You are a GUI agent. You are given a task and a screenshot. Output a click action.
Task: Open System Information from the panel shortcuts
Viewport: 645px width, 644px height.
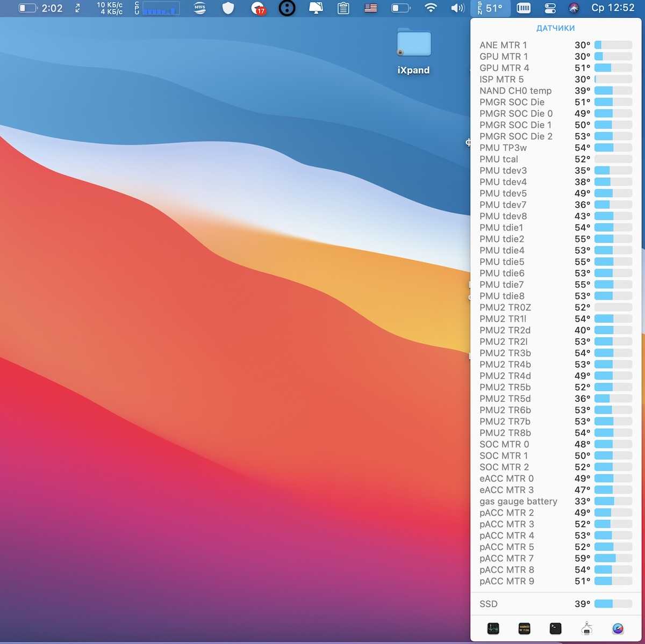[x=587, y=628]
